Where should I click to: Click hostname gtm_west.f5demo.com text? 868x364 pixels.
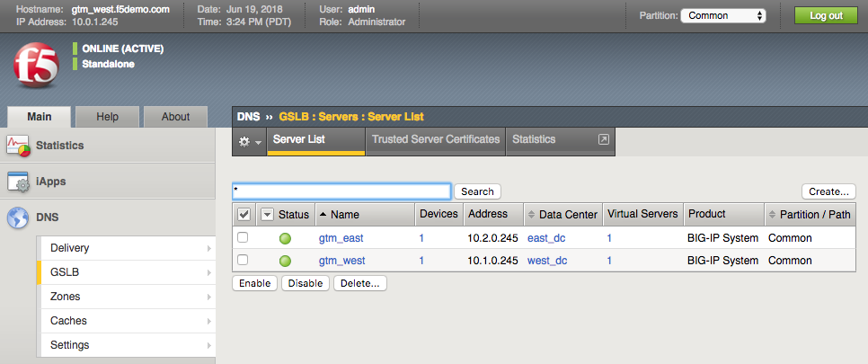click(120, 9)
